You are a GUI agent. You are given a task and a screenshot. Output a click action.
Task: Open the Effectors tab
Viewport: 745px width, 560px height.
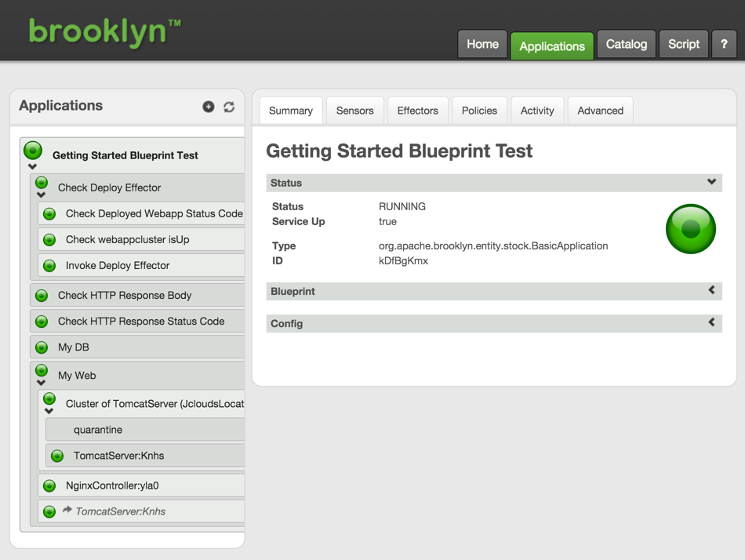pos(417,111)
